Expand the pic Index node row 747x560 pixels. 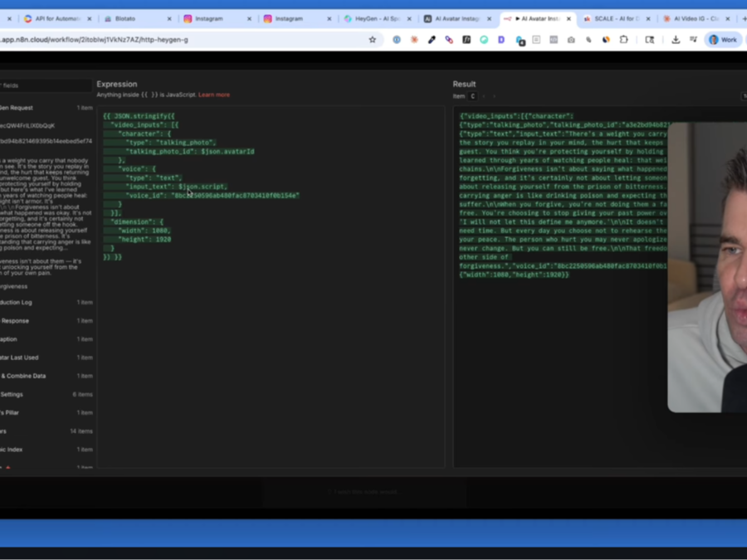46,450
